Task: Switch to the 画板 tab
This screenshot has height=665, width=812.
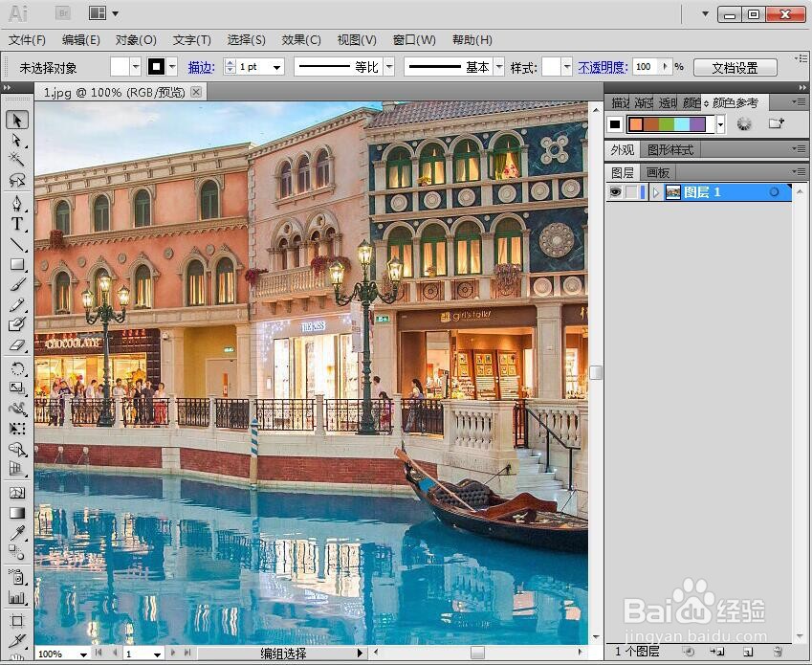Action: (x=658, y=172)
